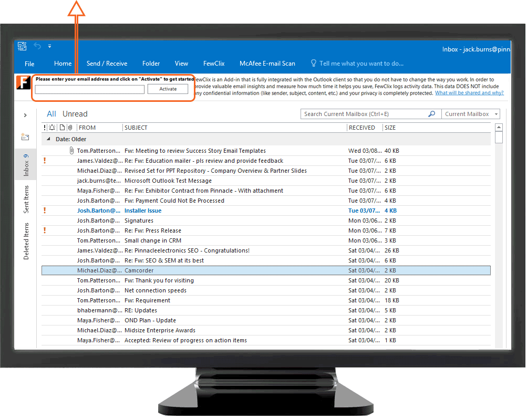The image size is (527, 420).
Task: Open the Customize Quick Access Toolbar dropdown
Action: click(50, 46)
